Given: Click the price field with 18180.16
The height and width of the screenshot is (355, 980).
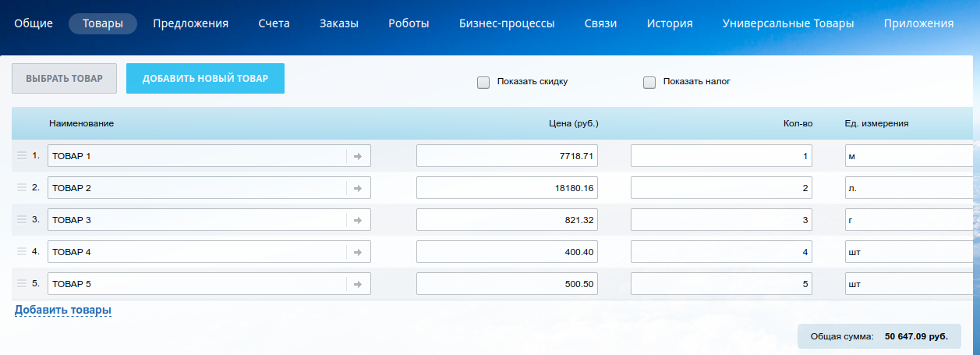Looking at the screenshot, I should click(x=507, y=188).
